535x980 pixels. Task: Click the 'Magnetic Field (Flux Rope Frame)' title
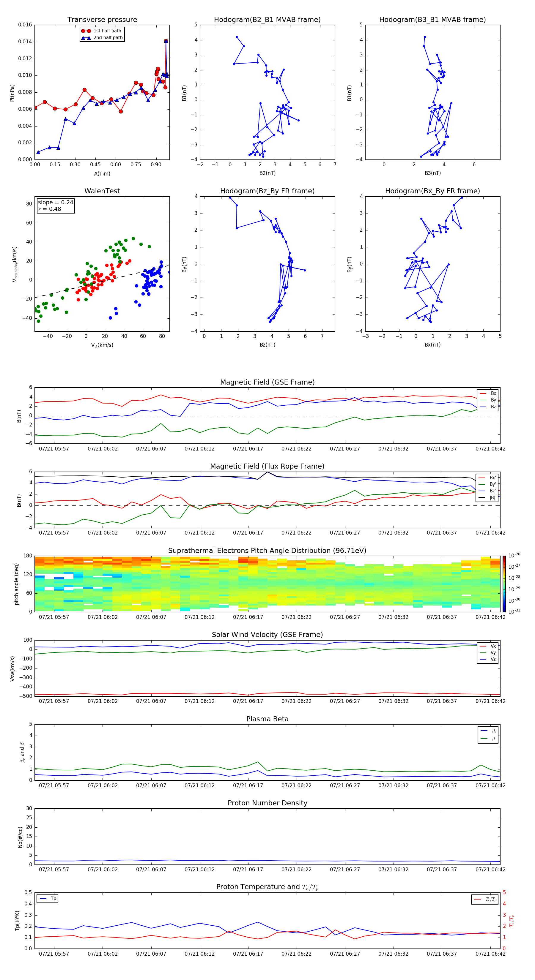(x=267, y=467)
